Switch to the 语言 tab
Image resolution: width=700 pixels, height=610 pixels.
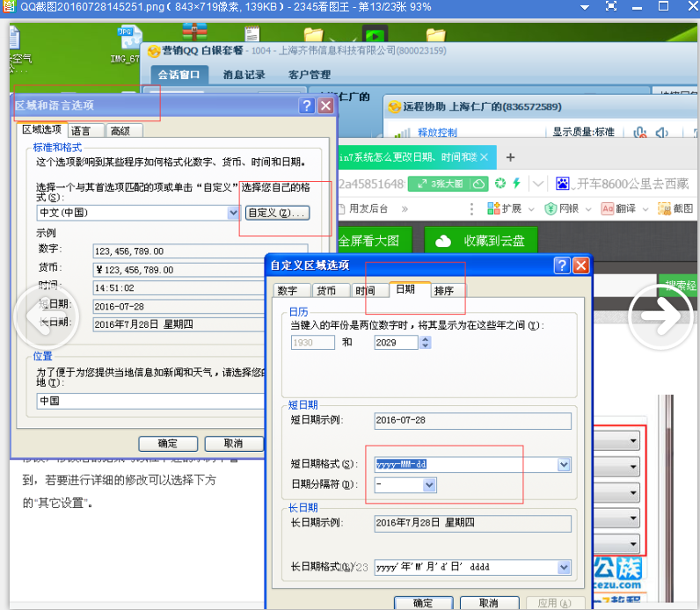[81, 130]
